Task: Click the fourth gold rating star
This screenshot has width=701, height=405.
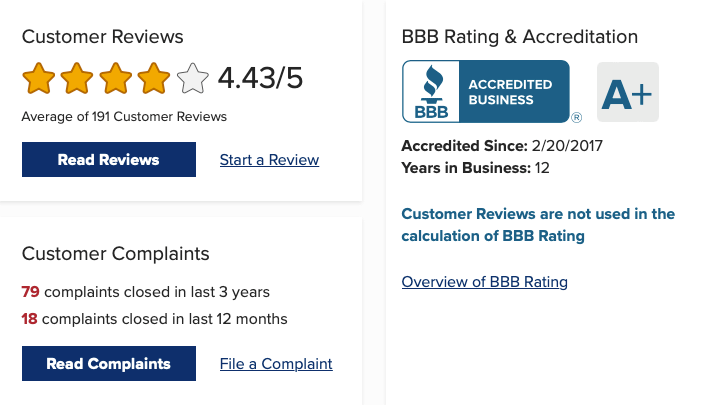Action: pos(154,79)
